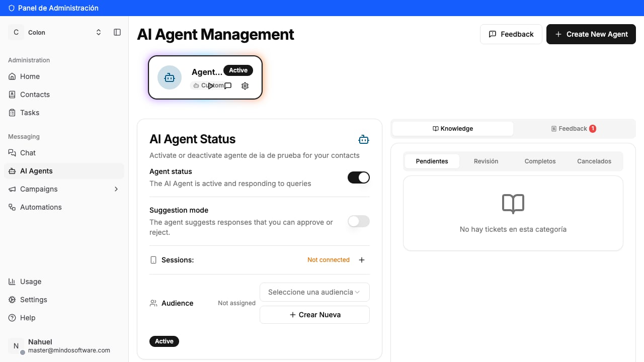Click the AI Agent Management heading

215,34
